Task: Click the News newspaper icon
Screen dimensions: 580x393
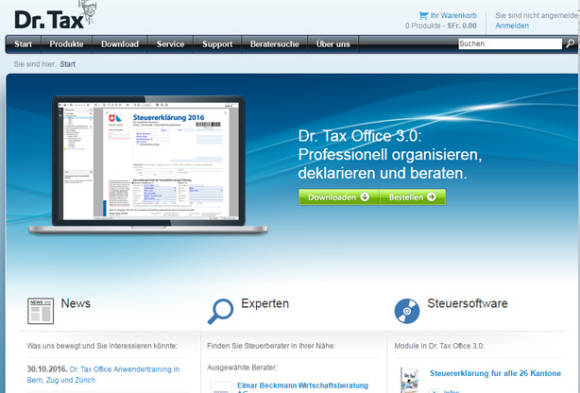Action: point(40,311)
